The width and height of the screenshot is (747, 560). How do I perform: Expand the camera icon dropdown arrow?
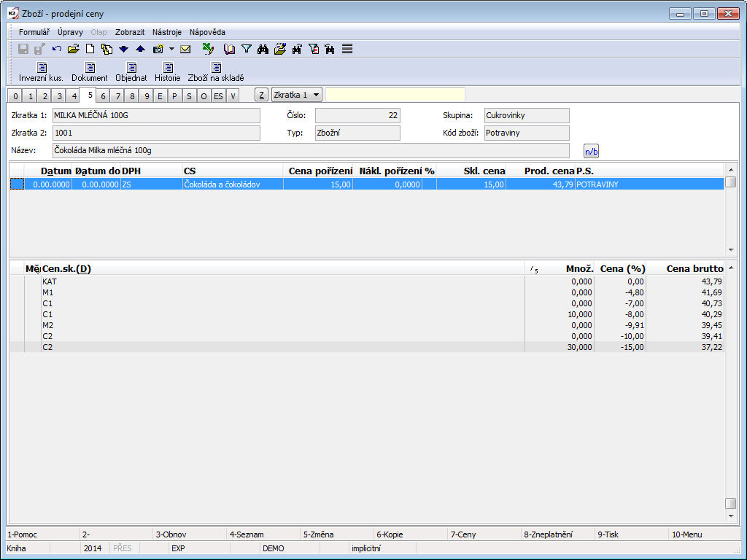(171, 49)
